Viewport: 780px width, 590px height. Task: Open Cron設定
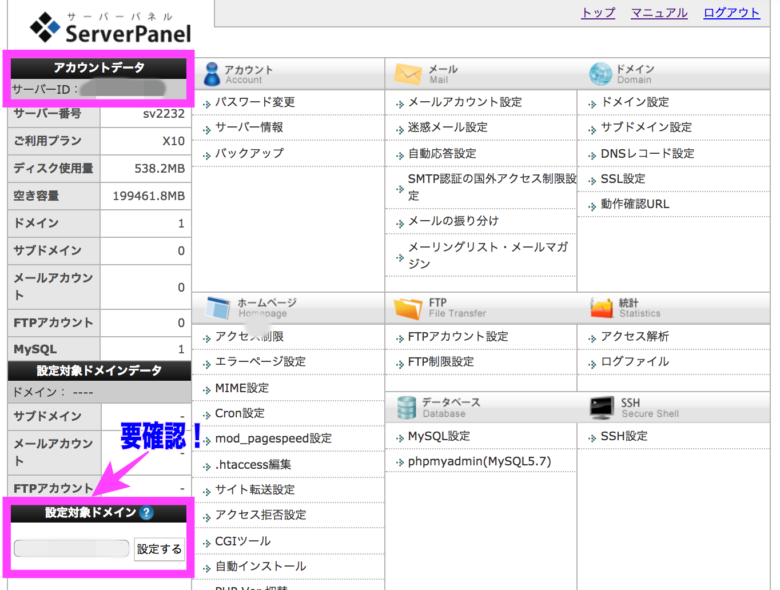pyautogui.click(x=240, y=413)
